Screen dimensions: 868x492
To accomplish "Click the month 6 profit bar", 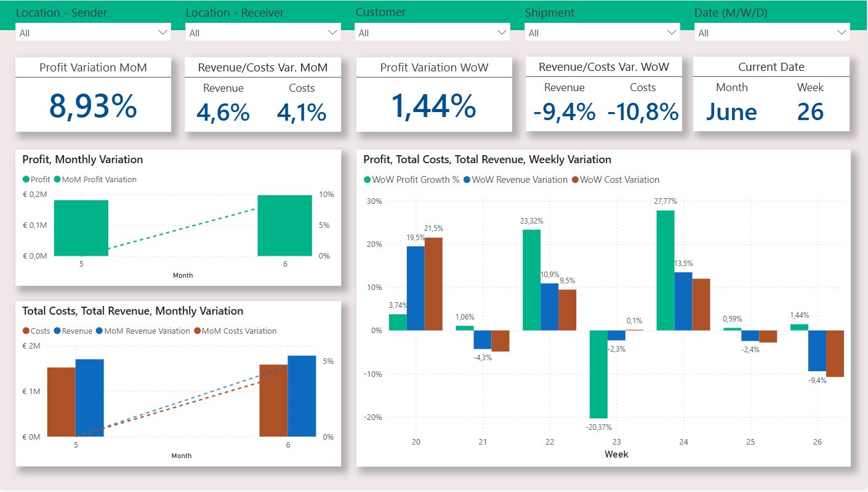I will tap(284, 225).
